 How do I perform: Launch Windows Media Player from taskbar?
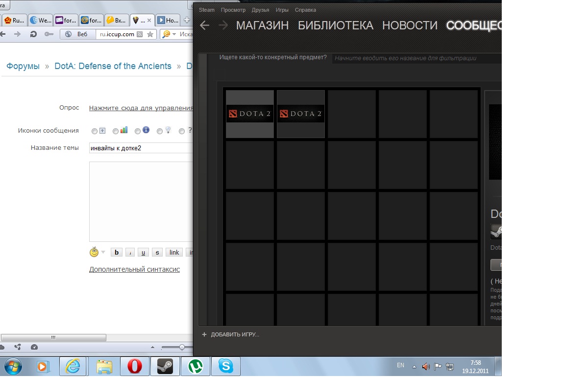(43, 366)
